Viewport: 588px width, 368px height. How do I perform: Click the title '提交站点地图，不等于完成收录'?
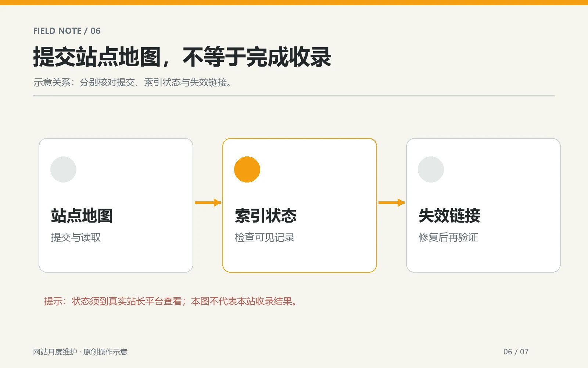(182, 57)
